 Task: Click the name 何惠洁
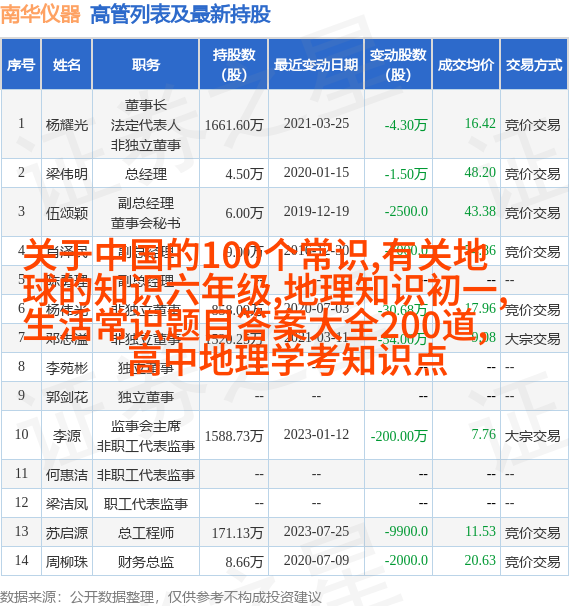click(x=67, y=475)
